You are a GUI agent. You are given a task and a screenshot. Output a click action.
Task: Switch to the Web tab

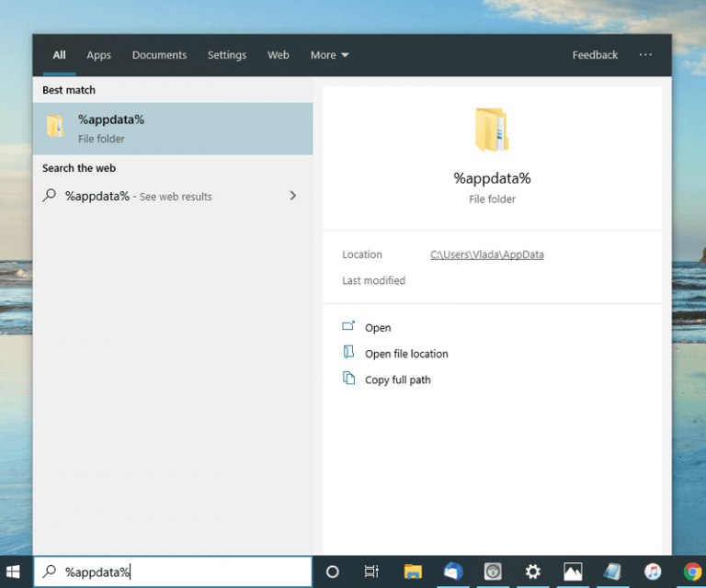[x=278, y=55]
